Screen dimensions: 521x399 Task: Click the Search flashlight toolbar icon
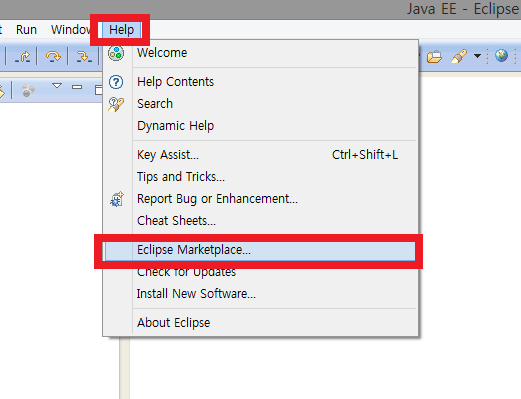pos(459,56)
